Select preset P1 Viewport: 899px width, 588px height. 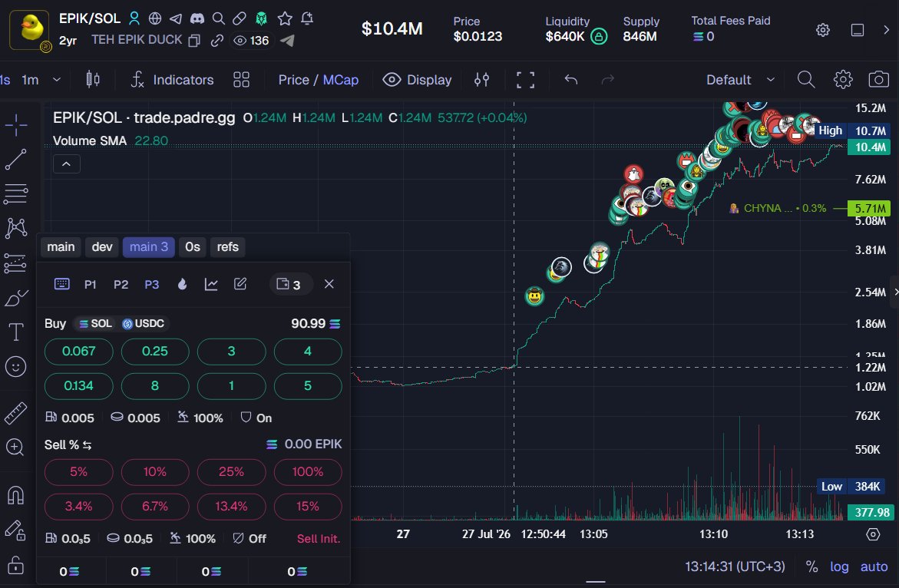point(90,285)
